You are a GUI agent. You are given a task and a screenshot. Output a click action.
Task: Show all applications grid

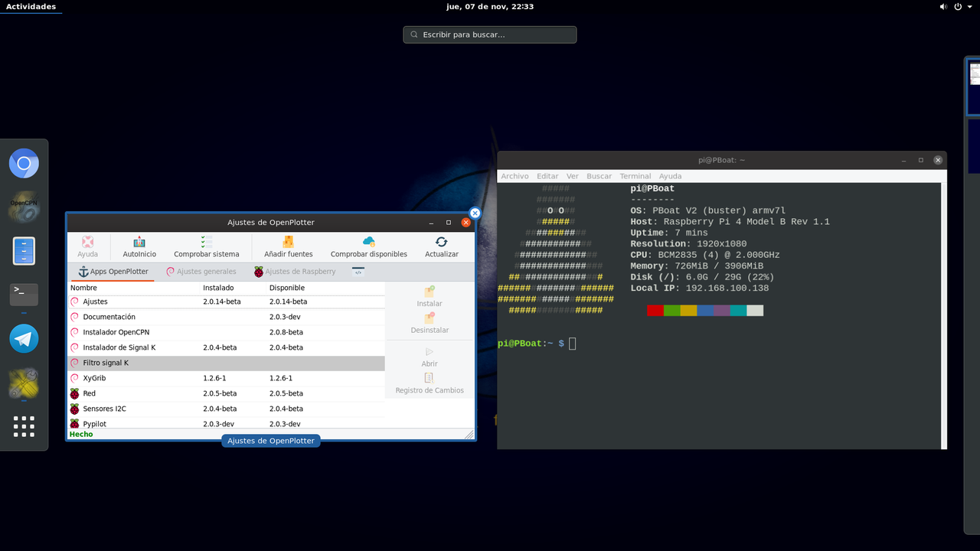[x=24, y=426]
